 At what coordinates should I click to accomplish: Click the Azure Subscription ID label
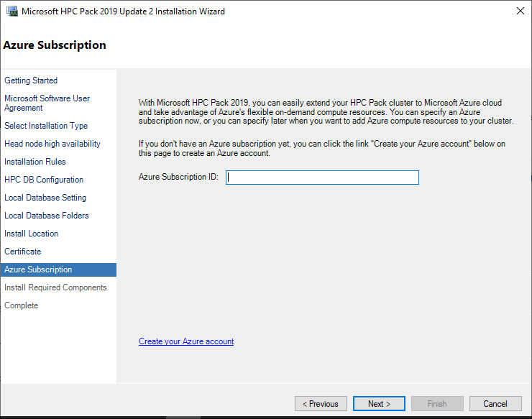pos(178,177)
